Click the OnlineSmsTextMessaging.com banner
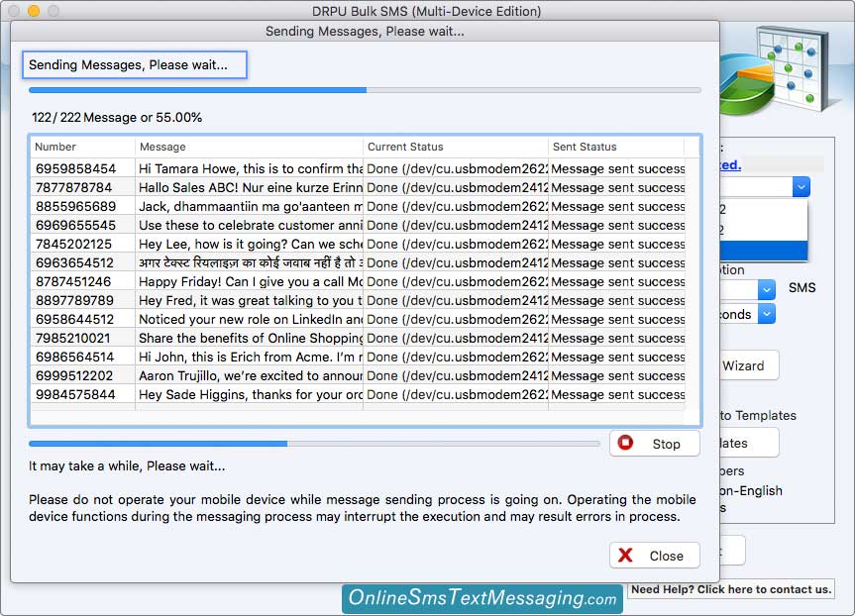 [482, 598]
